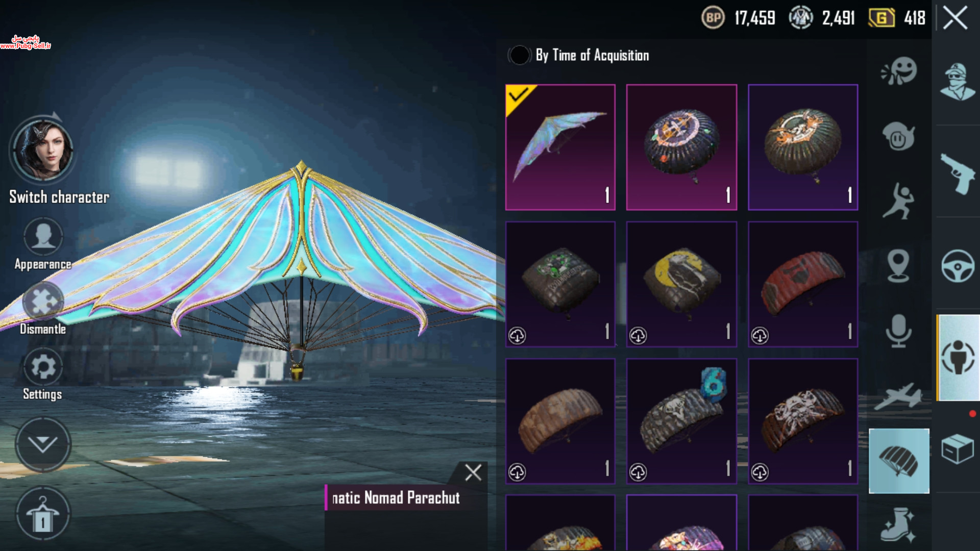Image resolution: width=980 pixels, height=551 pixels.
Task: Select the dance emote figure icon
Action: coord(899,202)
